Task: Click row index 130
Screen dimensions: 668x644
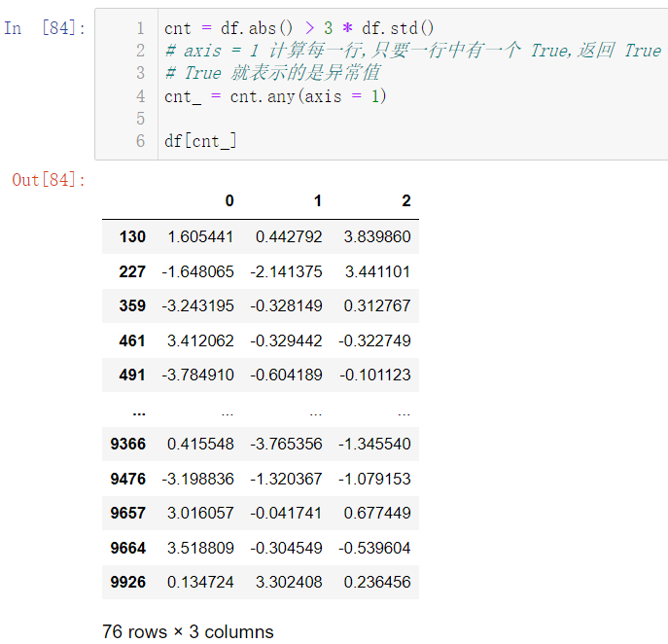Action: tap(132, 237)
